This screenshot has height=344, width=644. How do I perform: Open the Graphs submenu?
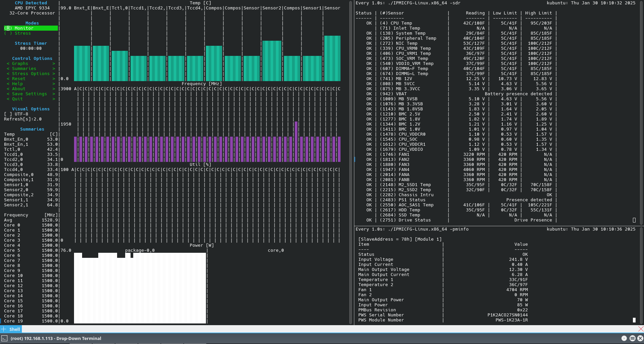20,64
